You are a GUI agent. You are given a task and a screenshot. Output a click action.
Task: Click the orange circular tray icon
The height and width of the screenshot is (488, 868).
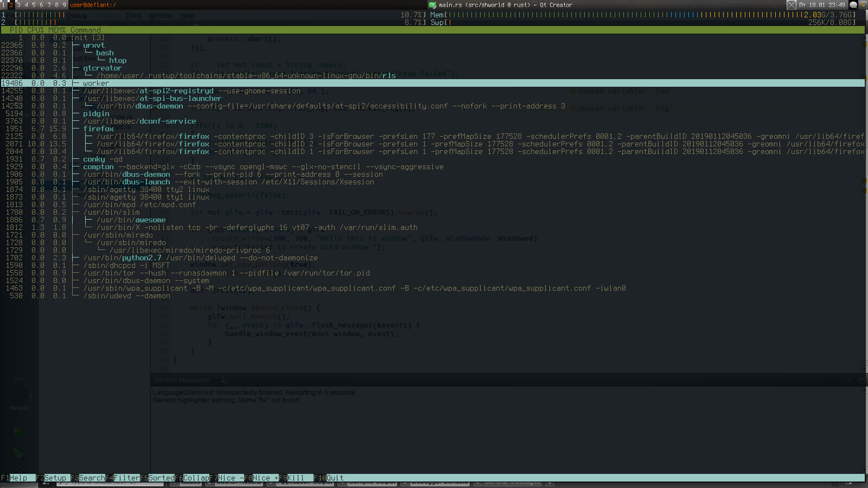(863, 5)
